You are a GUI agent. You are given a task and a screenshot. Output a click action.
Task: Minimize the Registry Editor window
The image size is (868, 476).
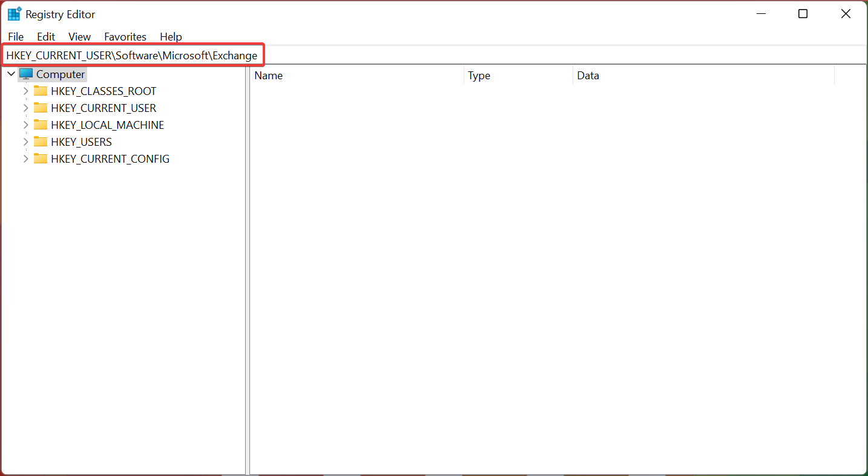click(760, 14)
